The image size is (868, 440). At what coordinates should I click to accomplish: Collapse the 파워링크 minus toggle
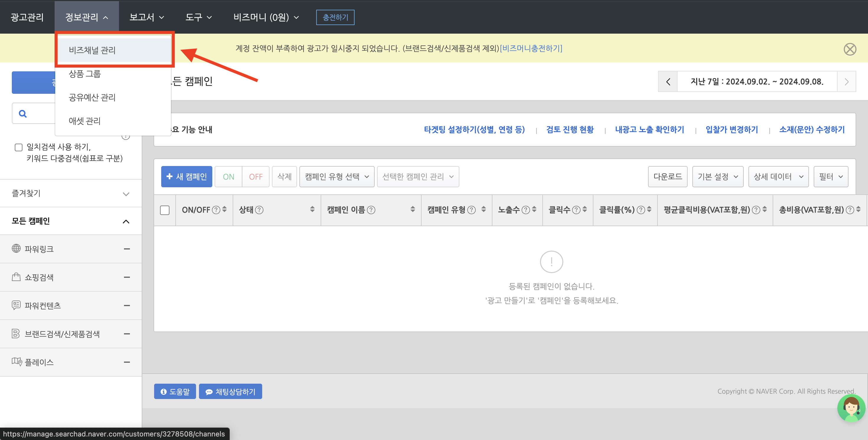pos(127,249)
